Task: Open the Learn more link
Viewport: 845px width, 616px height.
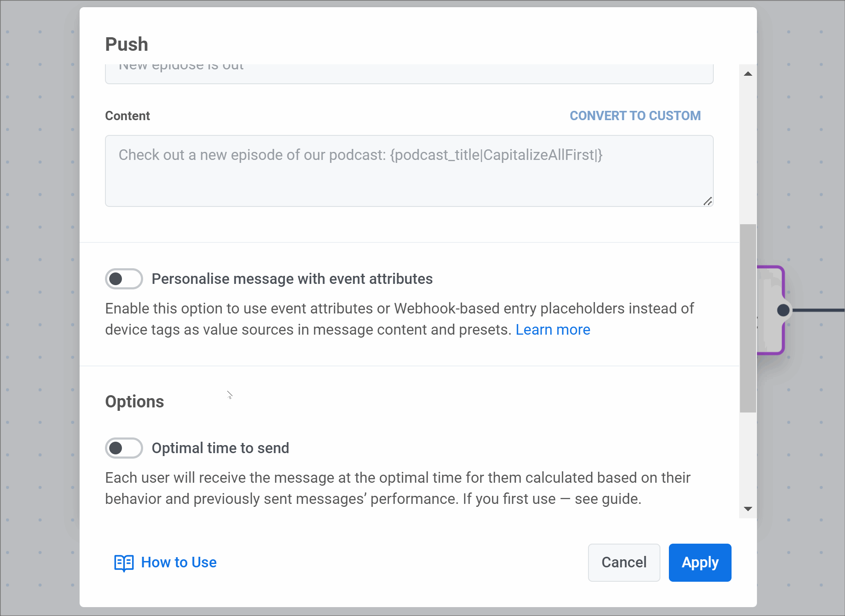Action: [552, 330]
